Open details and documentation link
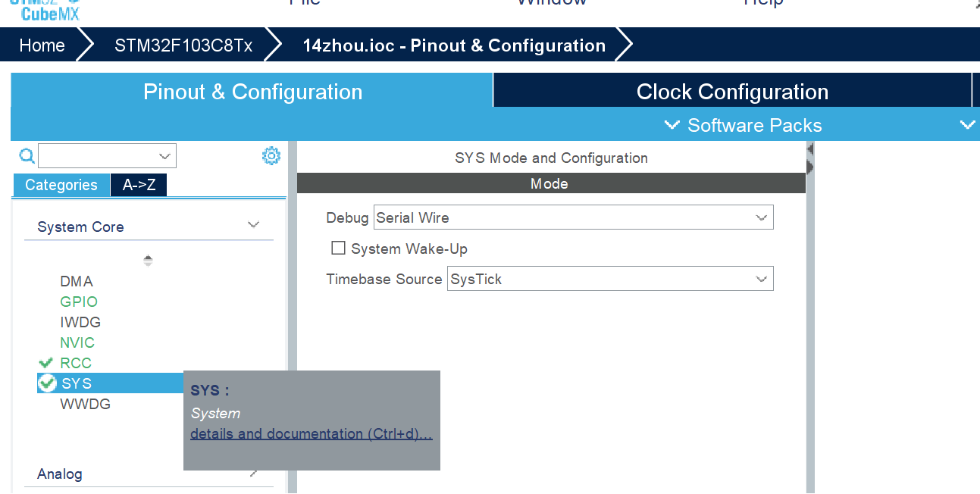Image resolution: width=980 pixels, height=494 pixels. click(x=312, y=434)
